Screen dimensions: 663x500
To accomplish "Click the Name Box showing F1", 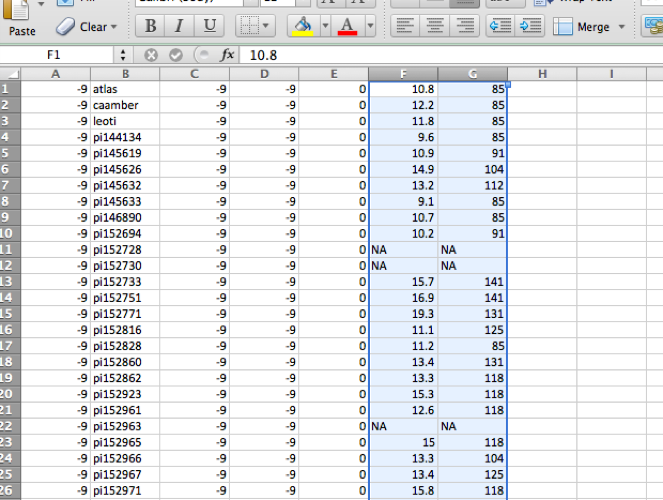I will coord(56,55).
